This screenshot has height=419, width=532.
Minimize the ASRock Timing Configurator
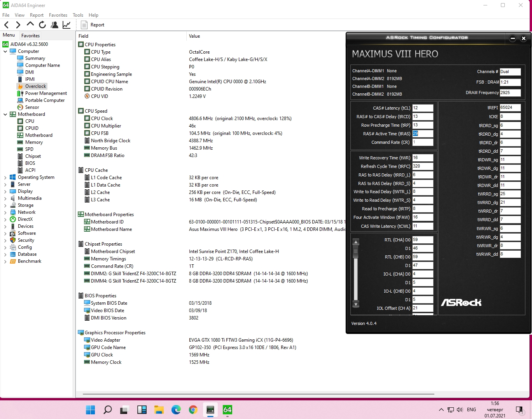click(x=513, y=38)
